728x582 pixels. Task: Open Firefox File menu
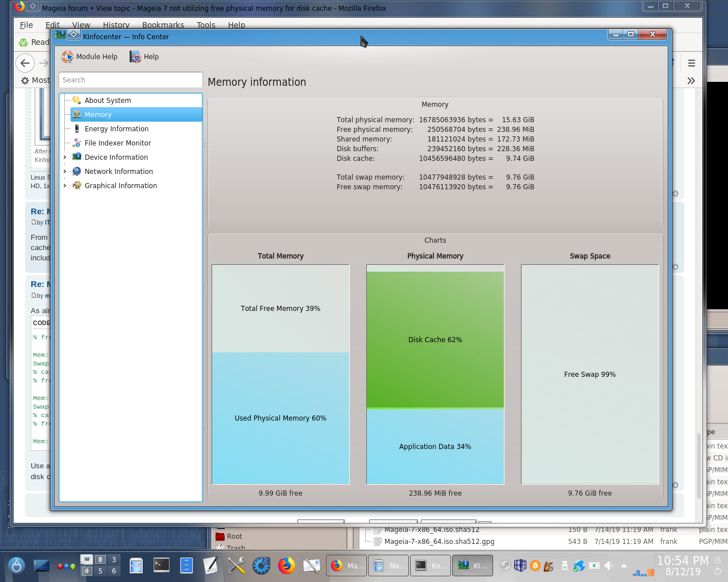click(27, 25)
